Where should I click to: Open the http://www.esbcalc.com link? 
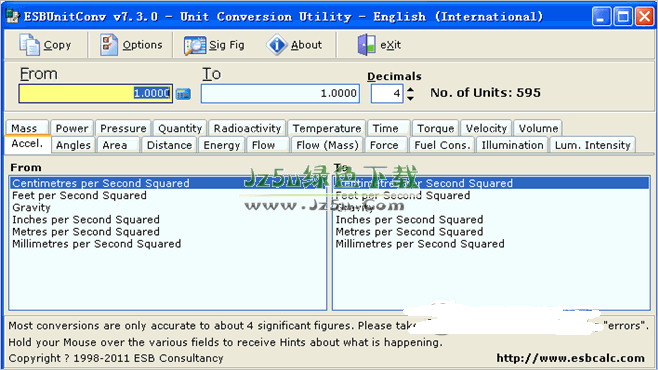(x=570, y=358)
